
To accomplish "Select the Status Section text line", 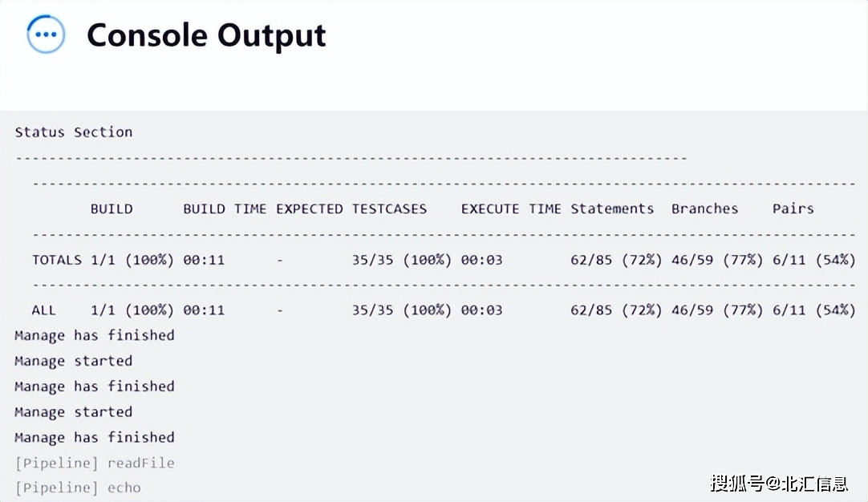I will tap(74, 132).
